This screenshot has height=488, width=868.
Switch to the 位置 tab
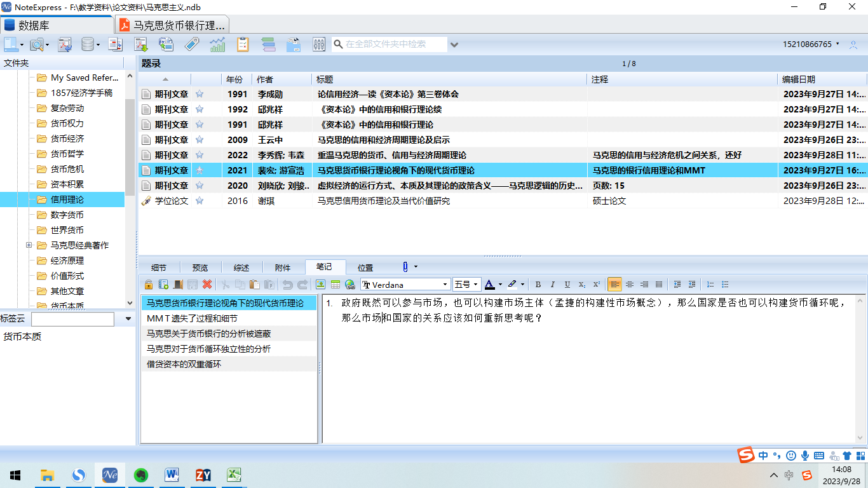pyautogui.click(x=365, y=268)
